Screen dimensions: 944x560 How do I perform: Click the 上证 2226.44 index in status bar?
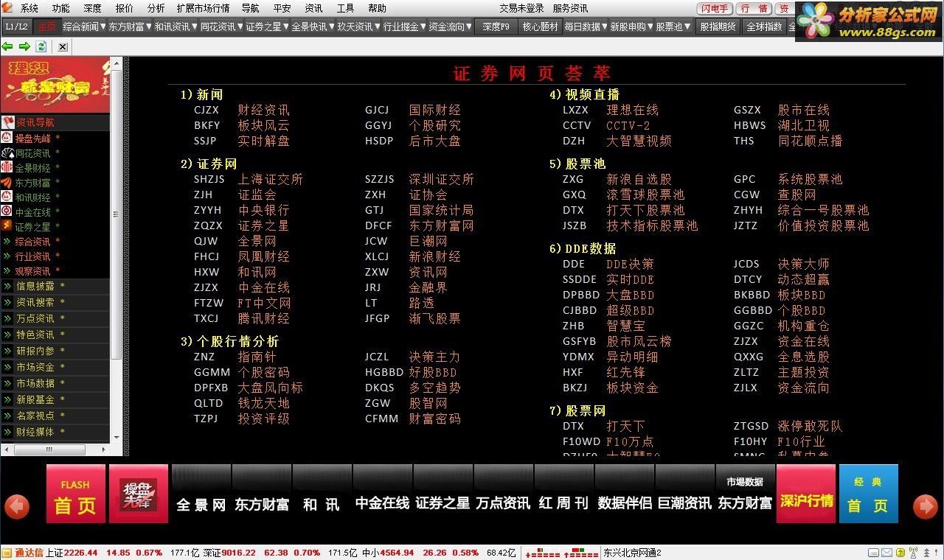(72, 553)
